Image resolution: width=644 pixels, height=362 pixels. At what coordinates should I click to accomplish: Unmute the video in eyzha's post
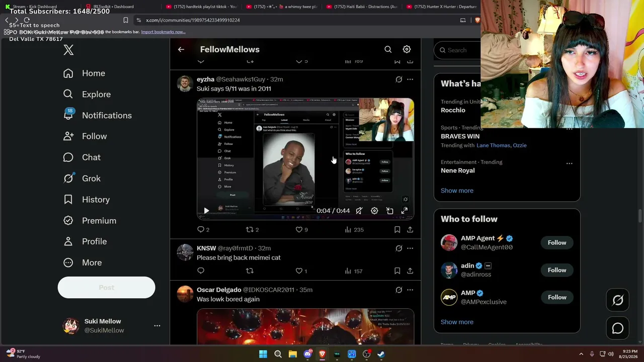coord(359,211)
